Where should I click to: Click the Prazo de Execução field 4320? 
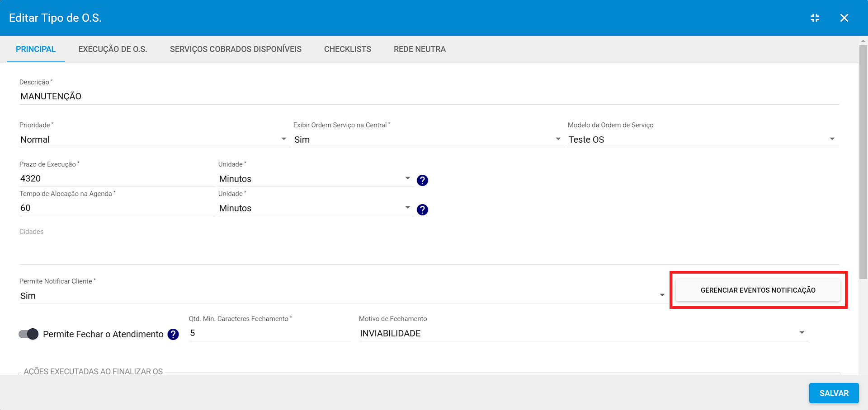click(x=117, y=178)
